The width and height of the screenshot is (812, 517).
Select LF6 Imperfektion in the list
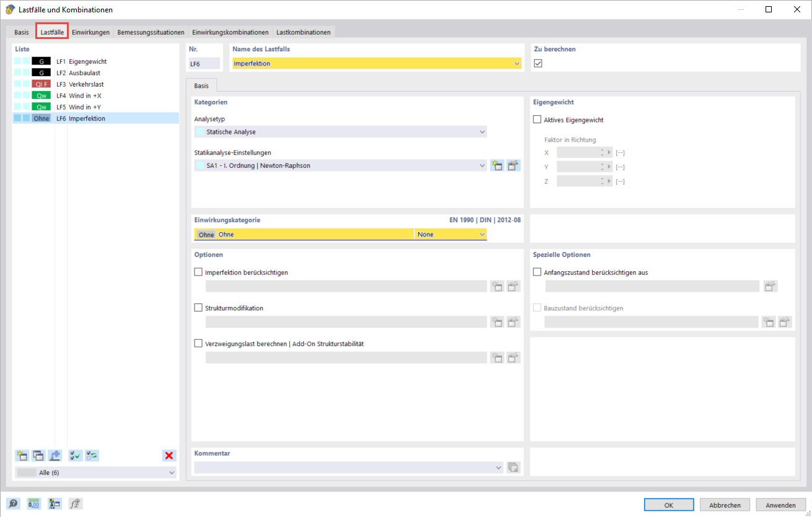[x=95, y=118]
